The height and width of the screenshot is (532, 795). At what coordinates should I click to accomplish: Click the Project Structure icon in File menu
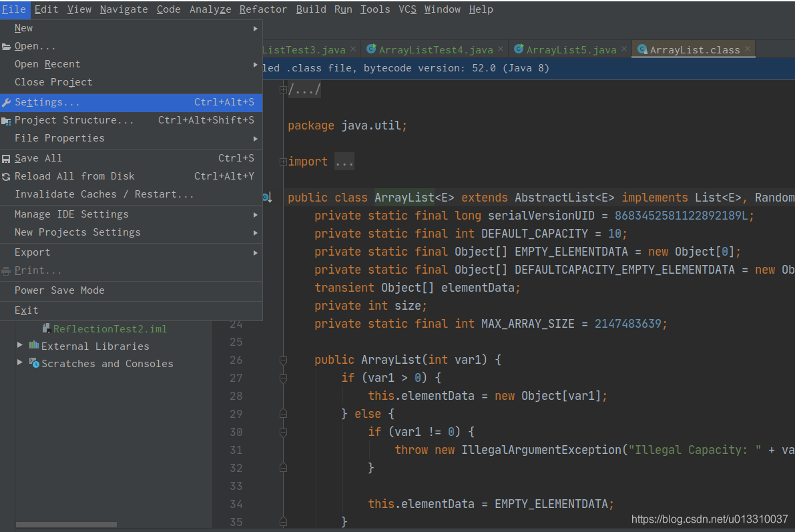click(x=7, y=119)
